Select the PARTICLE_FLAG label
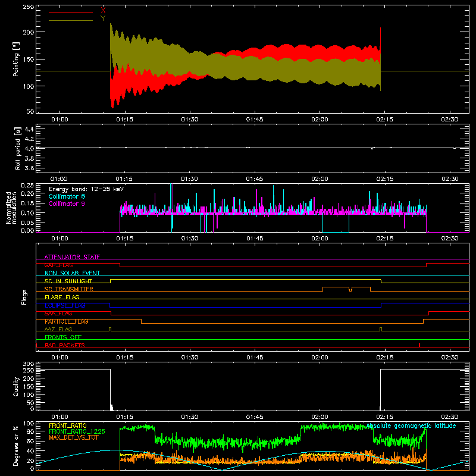The image size is (476, 476). pyautogui.click(x=67, y=321)
